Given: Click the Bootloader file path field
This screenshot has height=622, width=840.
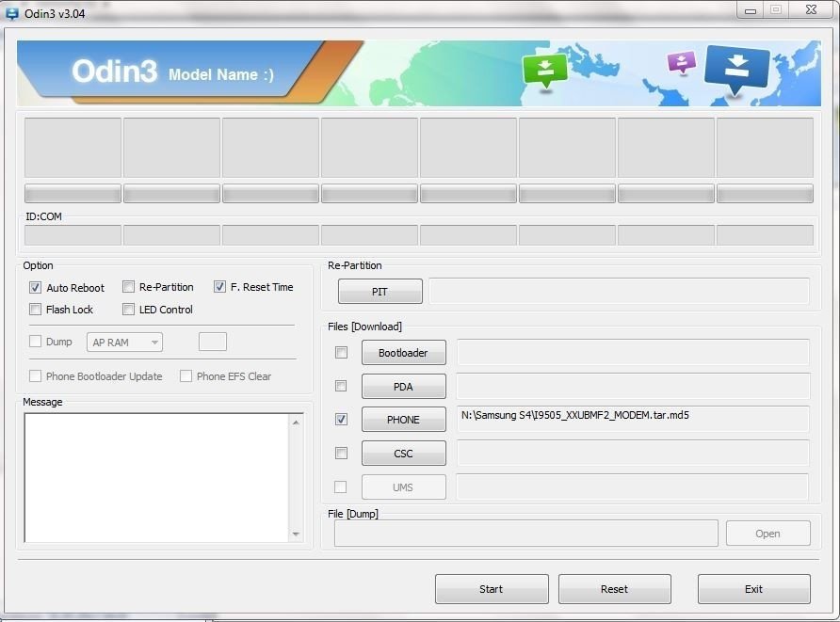Looking at the screenshot, I should (x=633, y=352).
